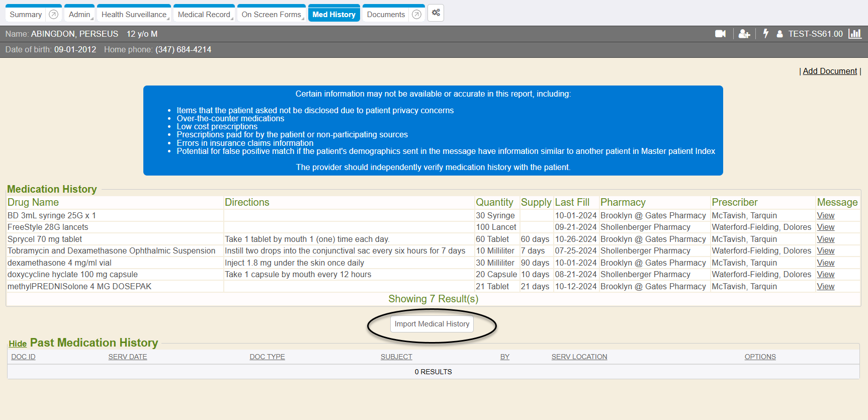Expand the Admin tab dropdown
The image size is (868, 420).
click(80, 15)
